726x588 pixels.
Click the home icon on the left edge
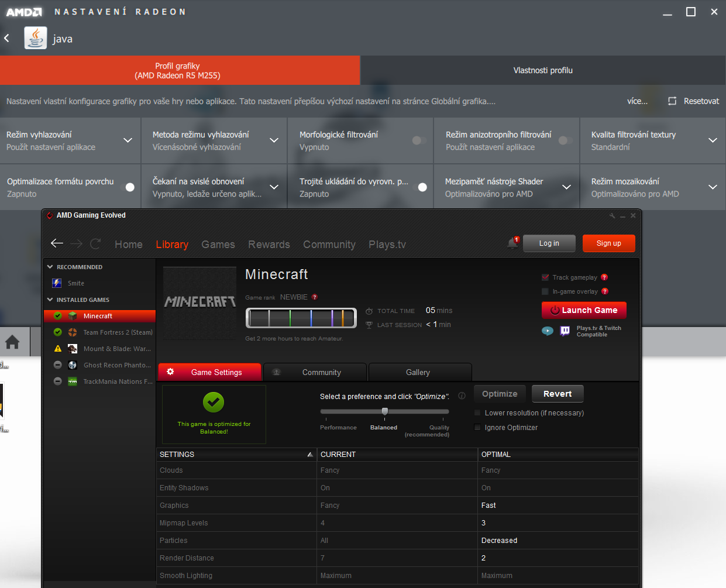click(x=12, y=342)
